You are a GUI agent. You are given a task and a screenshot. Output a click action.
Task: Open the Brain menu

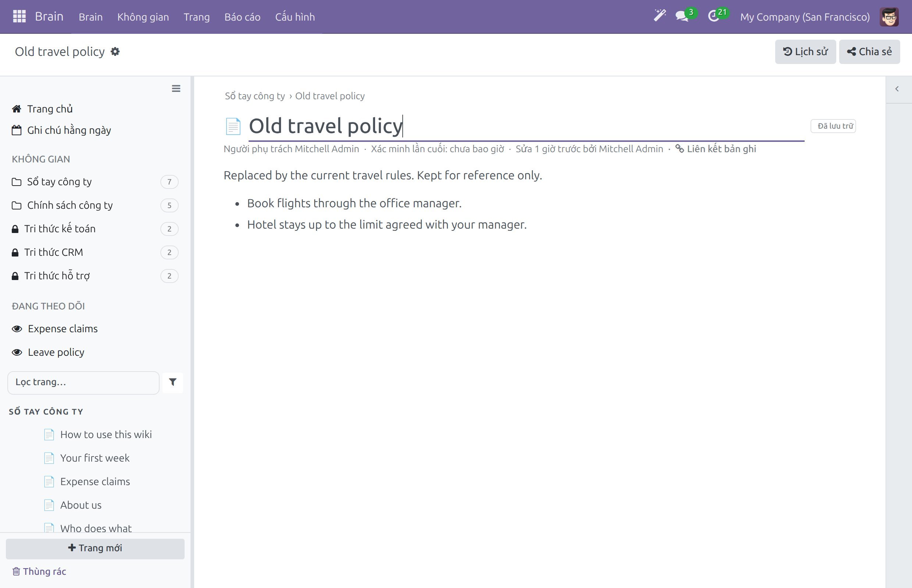click(x=90, y=17)
